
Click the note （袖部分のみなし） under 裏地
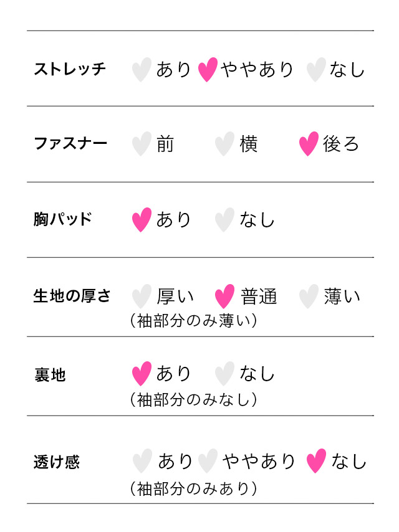click(x=193, y=399)
